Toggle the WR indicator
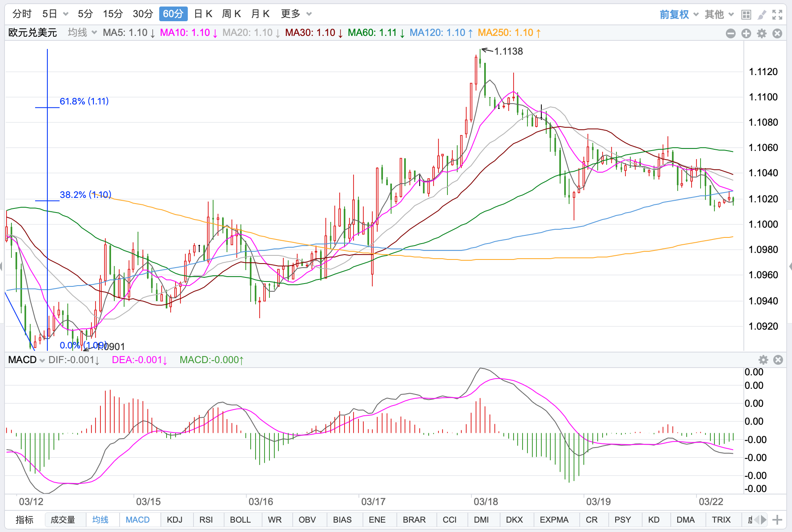The width and height of the screenshot is (792, 532). (275, 520)
